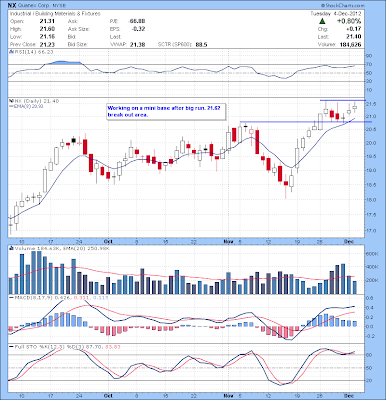Screen dimensions: 386x400
Task: Click the 17.0 price axis label
Action: click(x=372, y=231)
